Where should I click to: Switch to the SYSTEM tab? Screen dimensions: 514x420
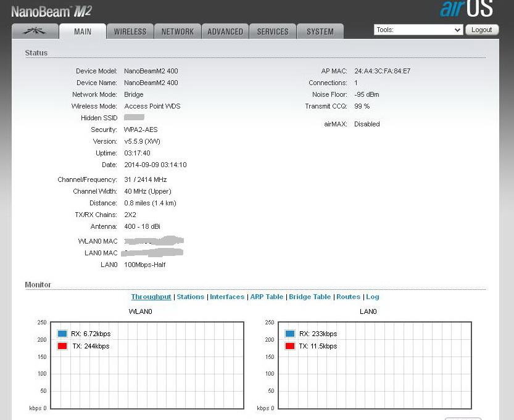[x=320, y=31]
